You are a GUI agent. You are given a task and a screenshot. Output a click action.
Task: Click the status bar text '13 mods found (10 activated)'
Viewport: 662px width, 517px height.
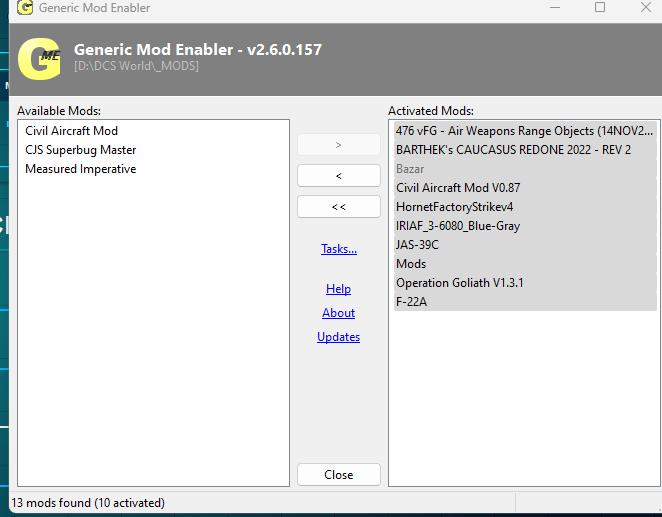[88, 503]
